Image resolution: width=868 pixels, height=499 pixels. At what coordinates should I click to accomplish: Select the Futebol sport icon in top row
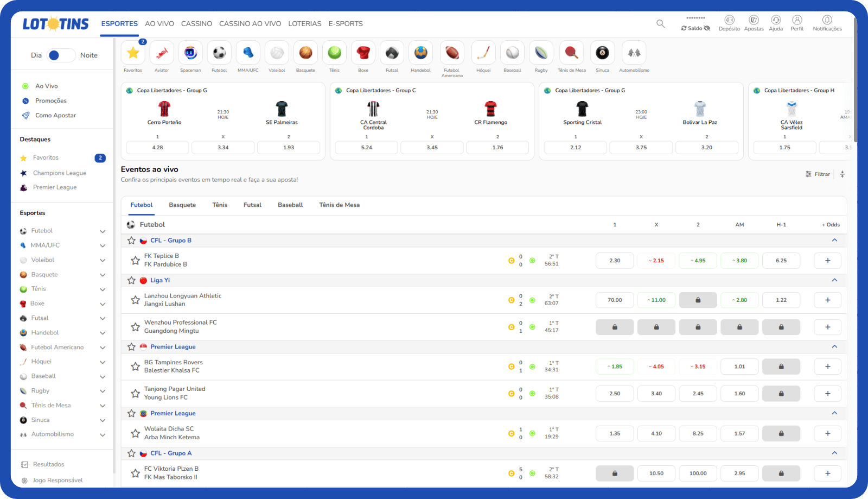219,53
